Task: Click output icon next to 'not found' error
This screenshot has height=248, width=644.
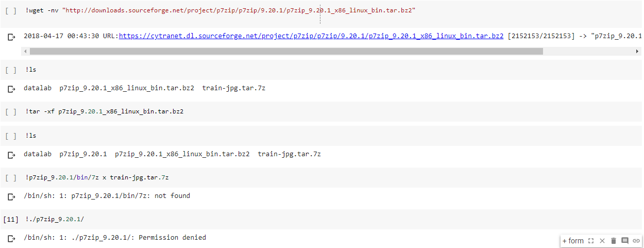Action: coord(11,196)
